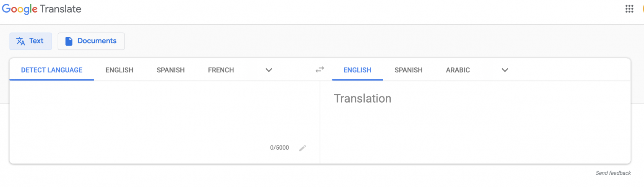Click the Translation output placeholder area
The height and width of the screenshot is (187, 644).
[x=363, y=99]
